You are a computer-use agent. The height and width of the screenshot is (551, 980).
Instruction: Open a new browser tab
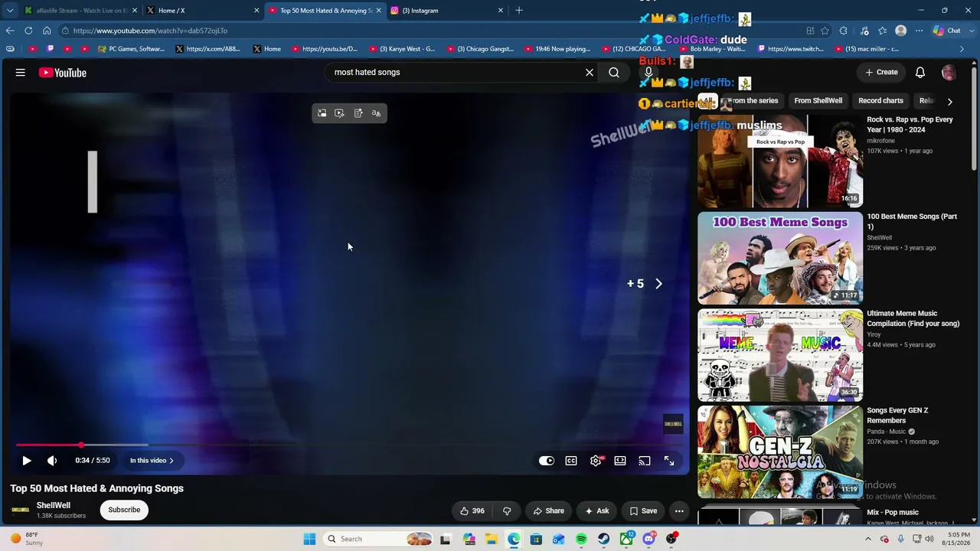click(519, 11)
